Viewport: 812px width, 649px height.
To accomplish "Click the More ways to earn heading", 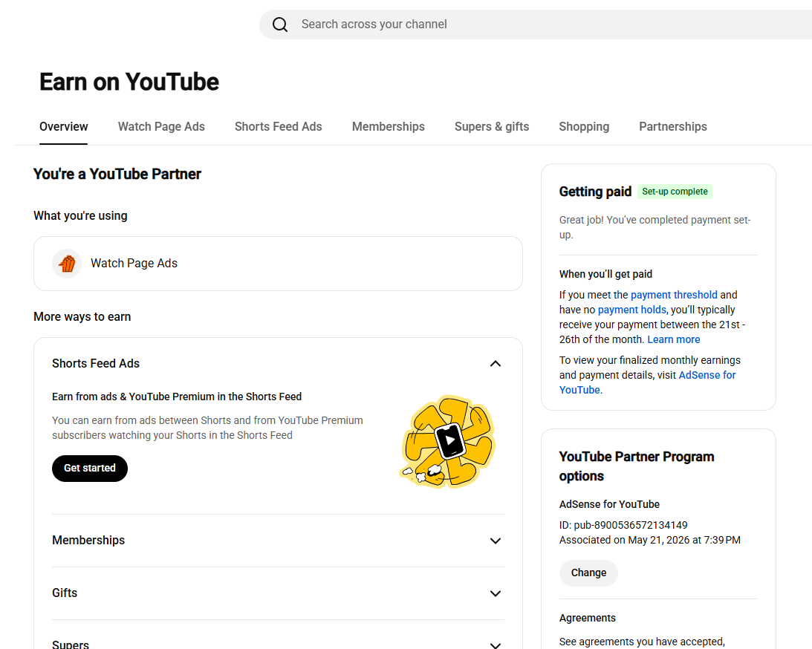I will pyautogui.click(x=82, y=317).
